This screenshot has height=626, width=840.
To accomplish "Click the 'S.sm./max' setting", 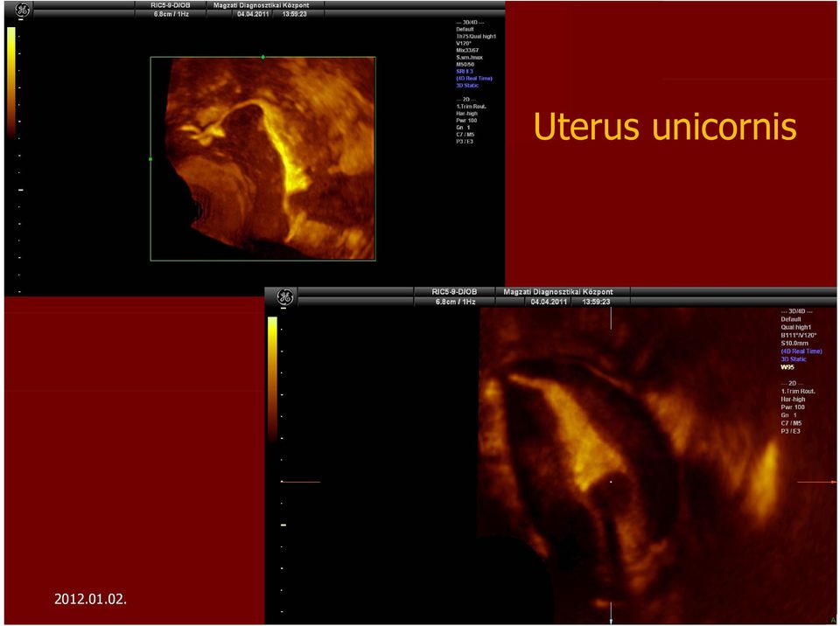I will [469, 58].
